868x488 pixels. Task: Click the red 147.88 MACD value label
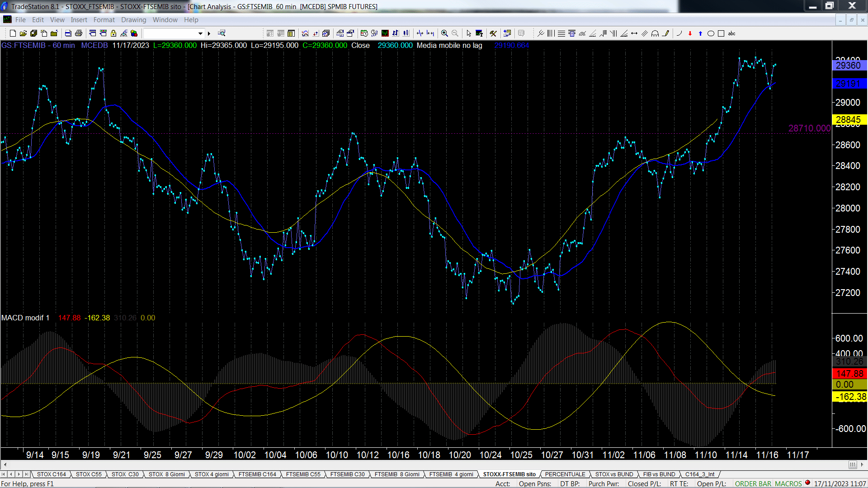[x=849, y=374]
